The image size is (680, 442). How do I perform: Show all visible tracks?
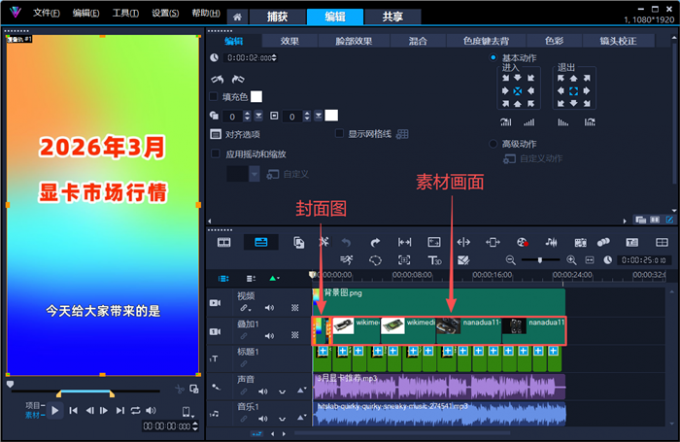click(224, 278)
